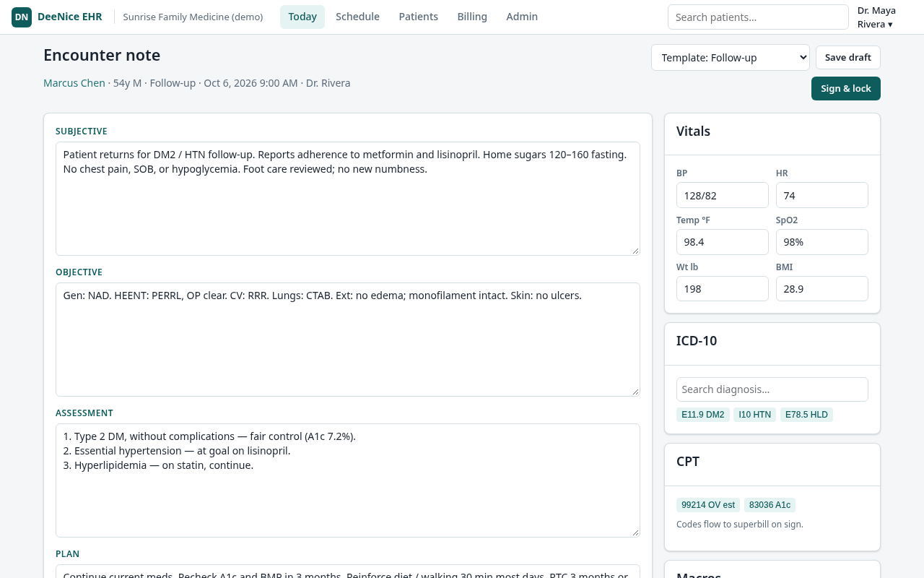Edit the Wt lb field
Viewport: 924px width, 578px height.
tap(723, 289)
